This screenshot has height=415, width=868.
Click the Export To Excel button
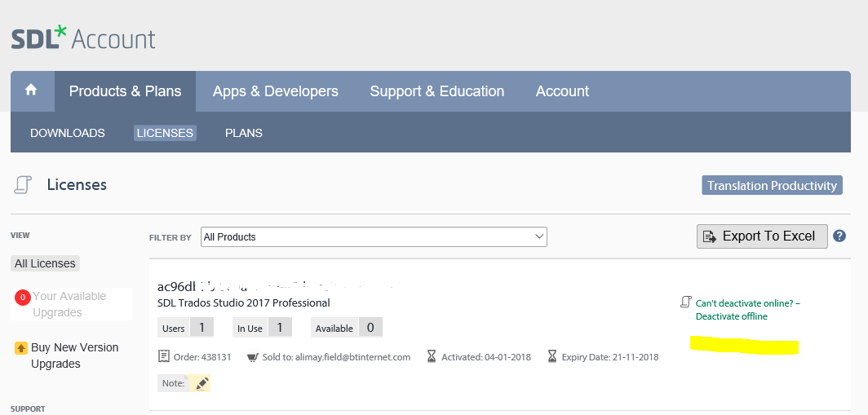(762, 236)
